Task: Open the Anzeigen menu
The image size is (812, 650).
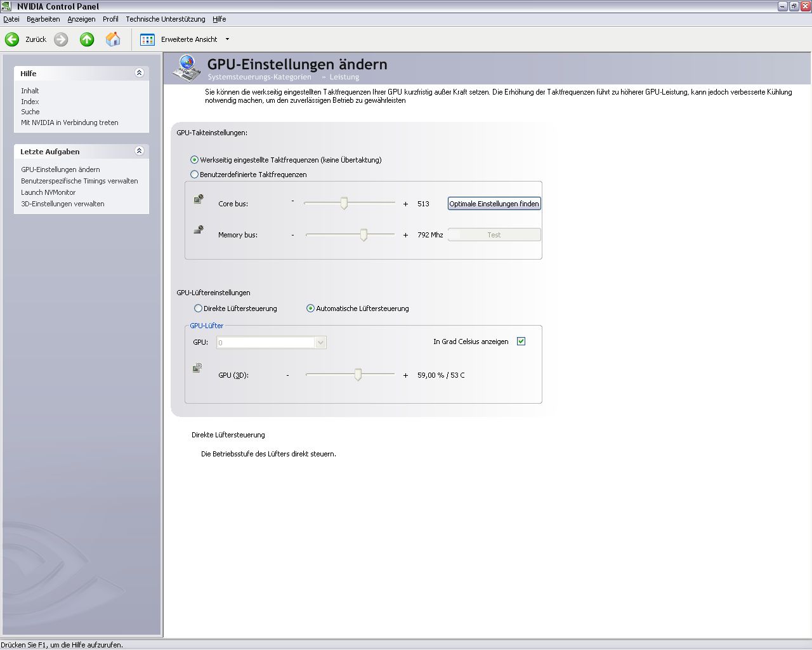Action: 81,19
